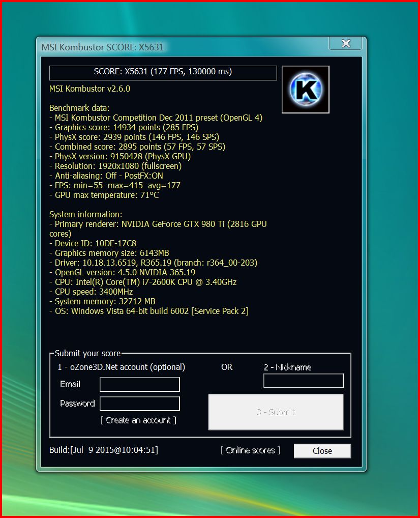Click the Competition Dec 2011 preset line
This screenshot has width=420, height=518.
(x=156, y=118)
